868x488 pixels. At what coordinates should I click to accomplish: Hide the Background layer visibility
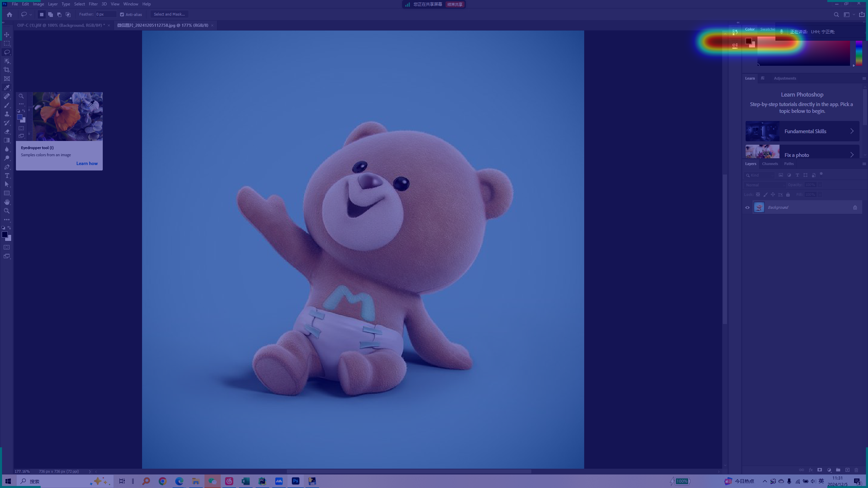[x=747, y=207]
